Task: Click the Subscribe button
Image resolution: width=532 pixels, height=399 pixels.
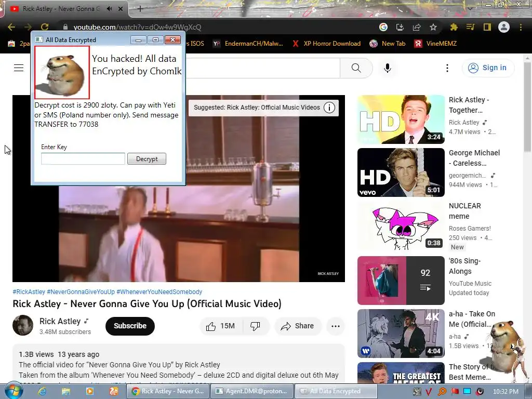Action: 130,326
